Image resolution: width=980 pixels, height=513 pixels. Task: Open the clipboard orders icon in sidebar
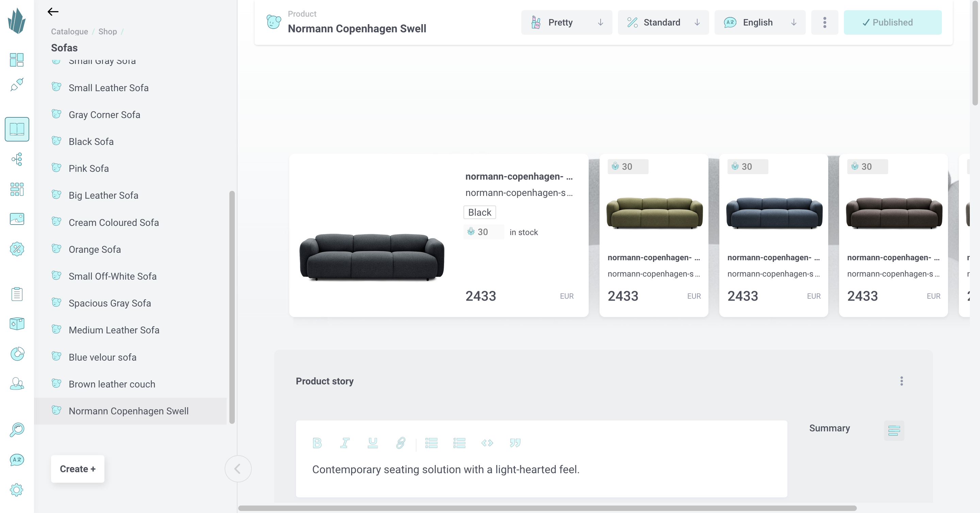pos(17,294)
